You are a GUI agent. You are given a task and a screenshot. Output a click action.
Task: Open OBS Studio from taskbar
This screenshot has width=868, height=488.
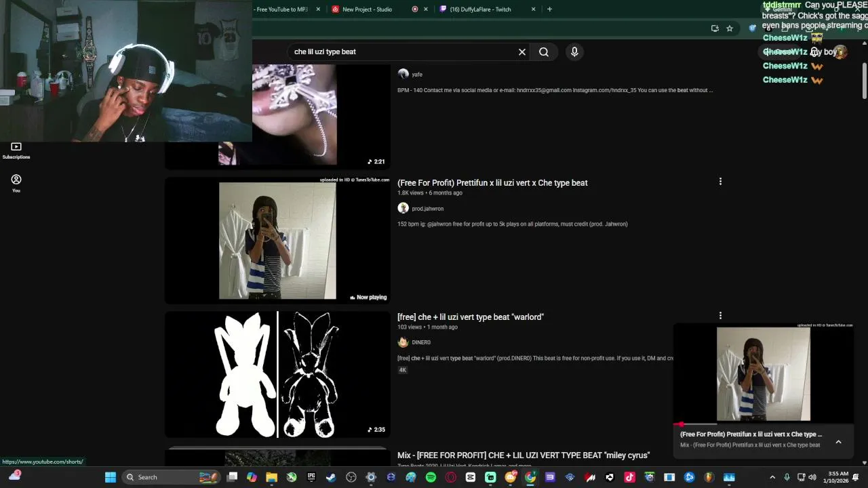(351, 477)
